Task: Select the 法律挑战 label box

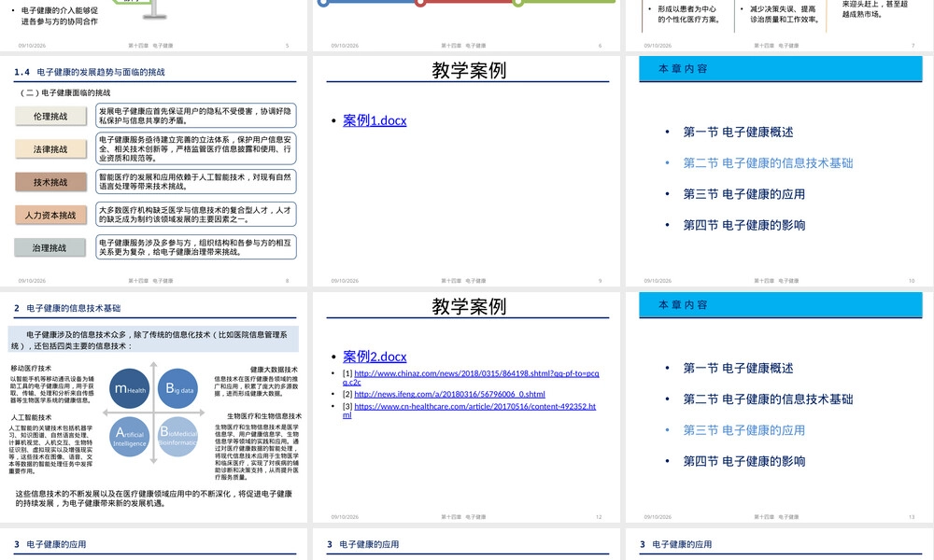Action: (x=50, y=148)
